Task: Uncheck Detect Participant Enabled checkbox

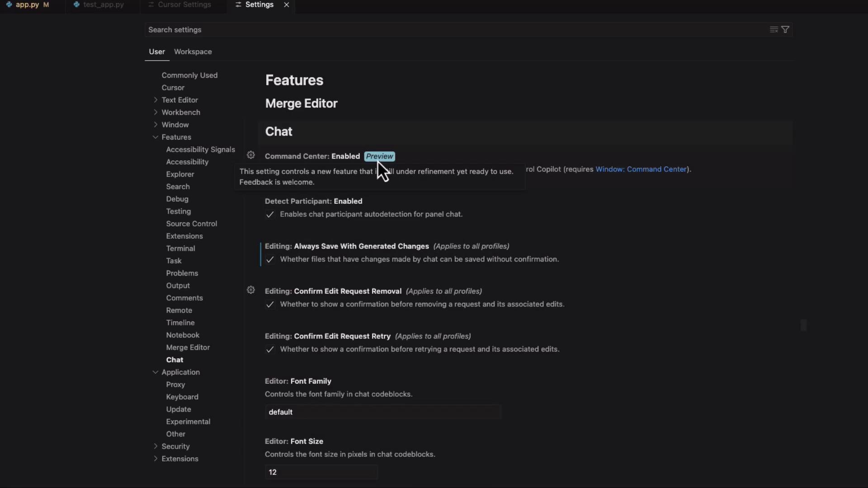Action: click(x=270, y=215)
